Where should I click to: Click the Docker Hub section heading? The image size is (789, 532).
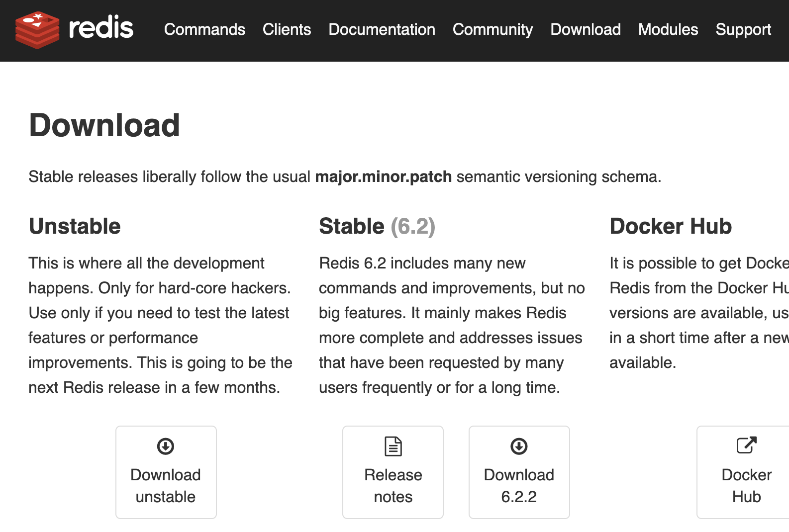pyautogui.click(x=671, y=226)
